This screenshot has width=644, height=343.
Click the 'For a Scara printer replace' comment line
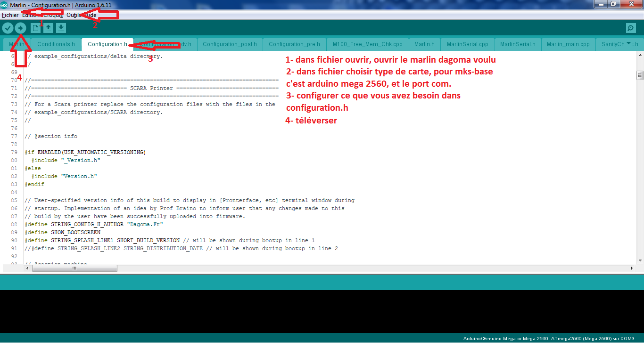(x=150, y=104)
